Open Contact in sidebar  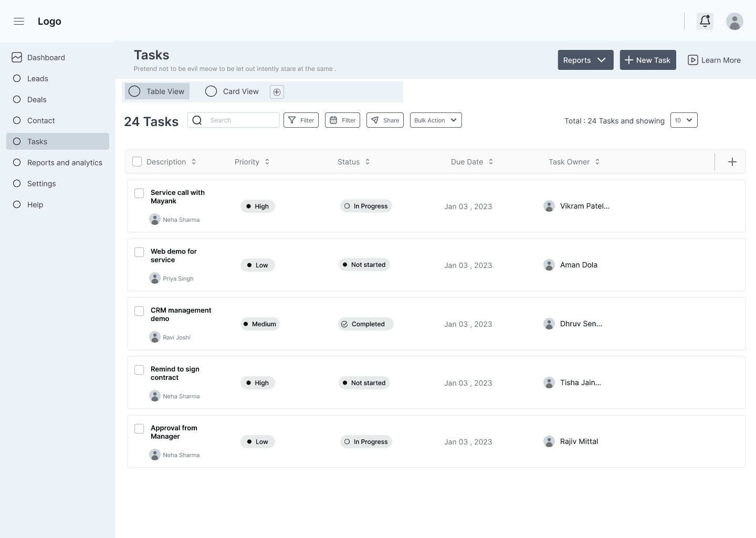click(x=58, y=120)
